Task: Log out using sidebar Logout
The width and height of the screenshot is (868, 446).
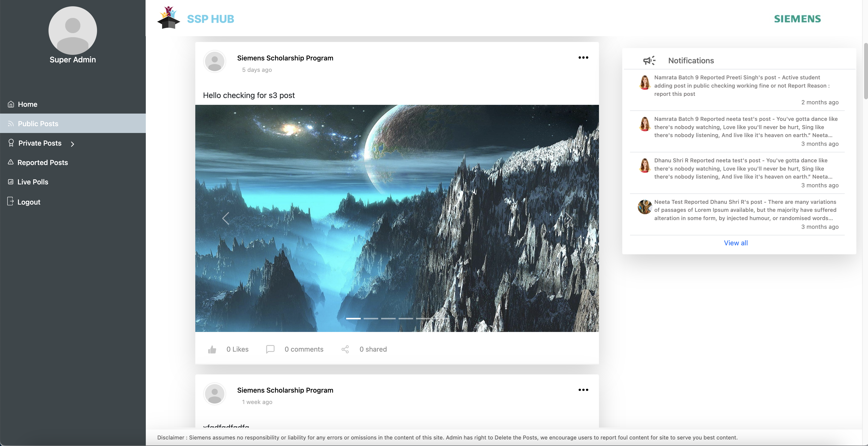Action: [29, 202]
